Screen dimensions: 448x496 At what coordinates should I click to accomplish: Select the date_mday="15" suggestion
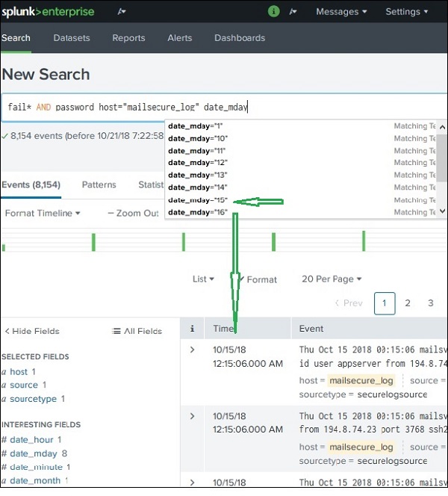197,200
